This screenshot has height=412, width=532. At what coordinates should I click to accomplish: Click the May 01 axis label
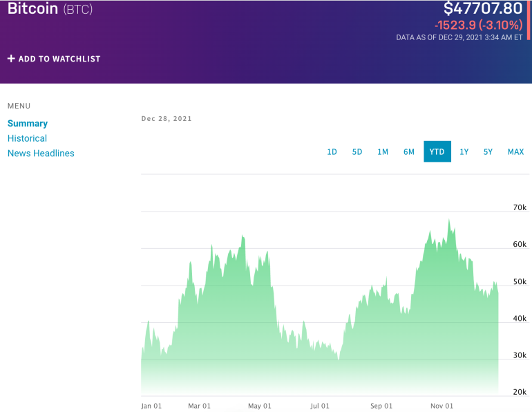coord(260,406)
